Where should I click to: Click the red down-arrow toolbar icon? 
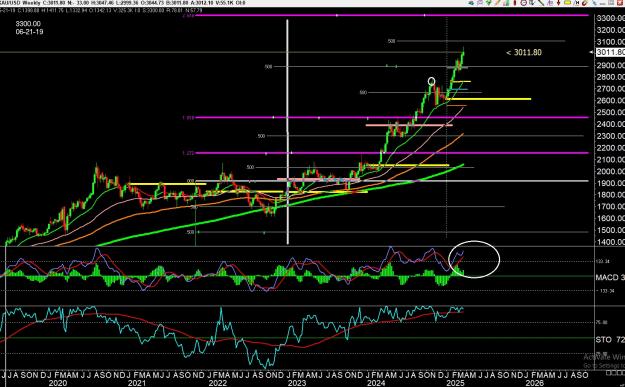point(558,3)
